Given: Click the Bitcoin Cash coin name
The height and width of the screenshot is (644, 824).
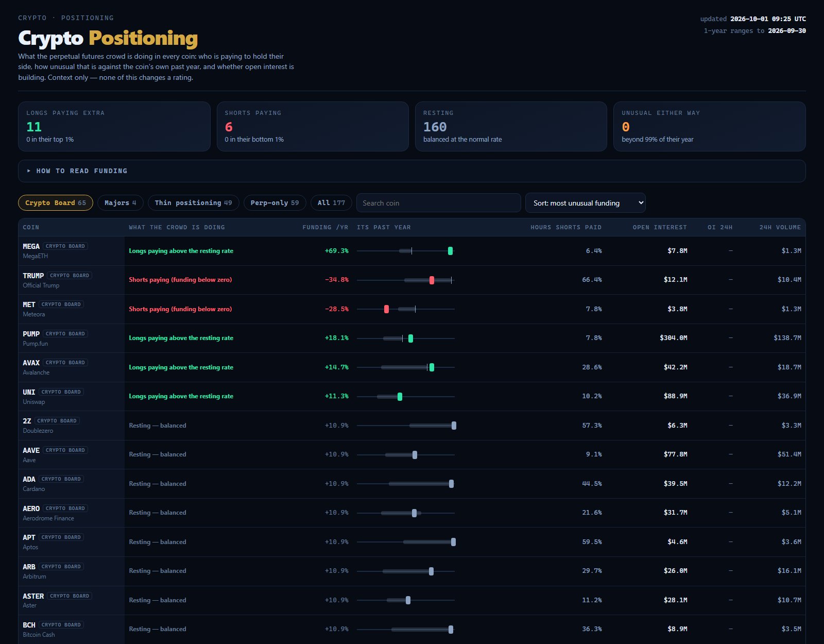Looking at the screenshot, I should (x=39, y=635).
